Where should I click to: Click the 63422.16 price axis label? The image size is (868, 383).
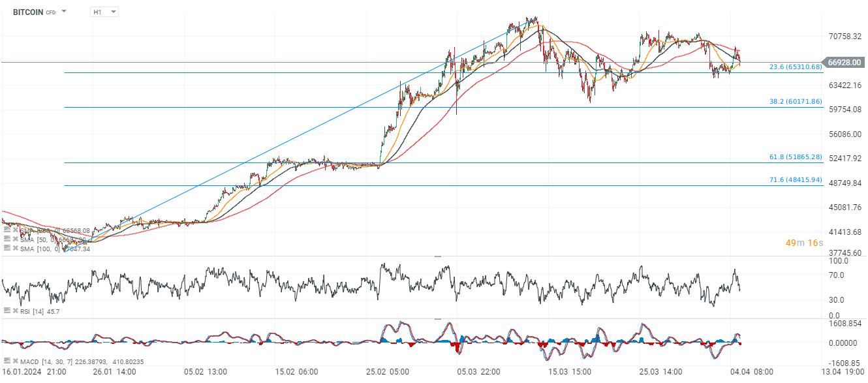[845, 85]
